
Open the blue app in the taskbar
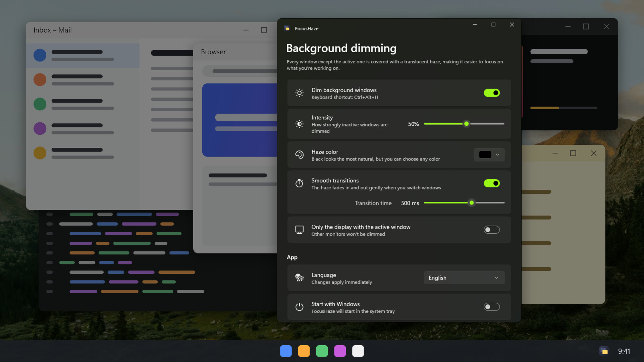(286, 351)
